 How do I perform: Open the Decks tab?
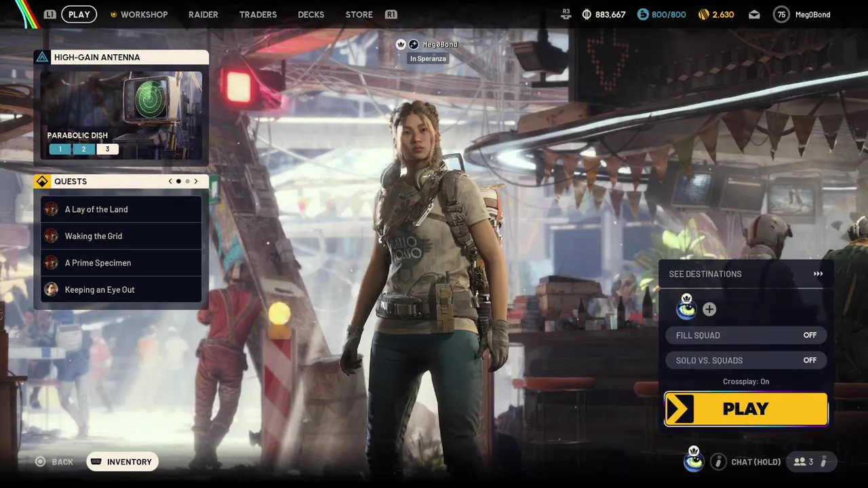tap(311, 14)
